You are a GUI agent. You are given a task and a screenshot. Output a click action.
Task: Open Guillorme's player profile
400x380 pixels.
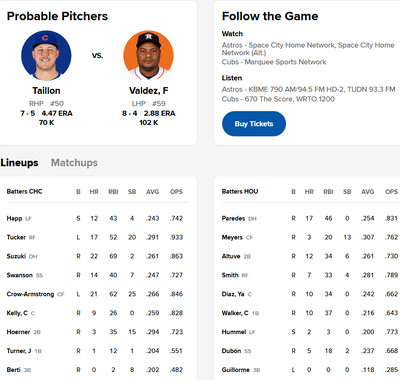click(x=236, y=370)
